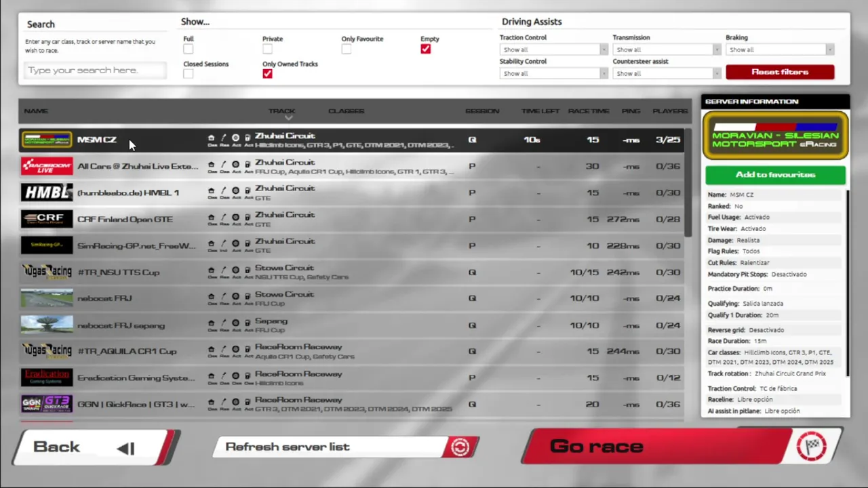Screen dimensions: 868x488
Task: Sort servers by PING column header
Action: point(631,110)
